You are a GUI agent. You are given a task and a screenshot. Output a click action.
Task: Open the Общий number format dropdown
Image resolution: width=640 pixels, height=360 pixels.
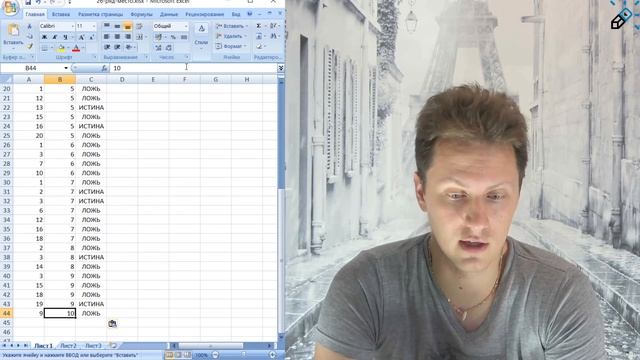point(186,26)
